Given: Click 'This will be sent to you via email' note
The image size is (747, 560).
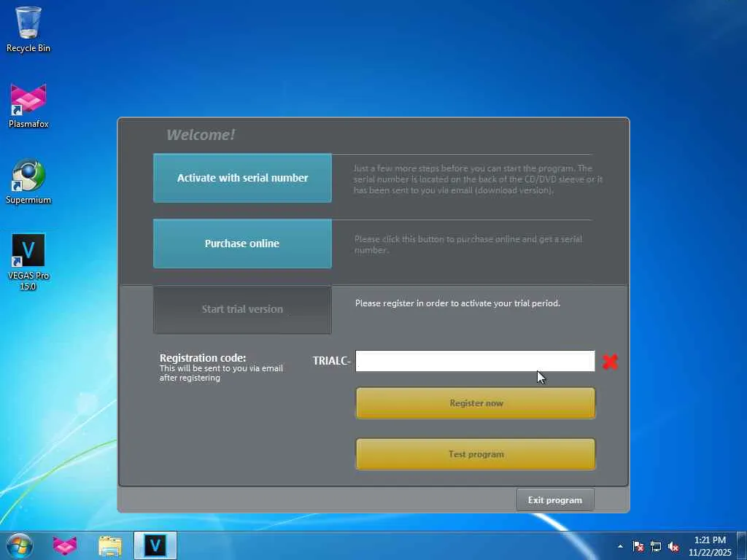Looking at the screenshot, I should [221, 373].
